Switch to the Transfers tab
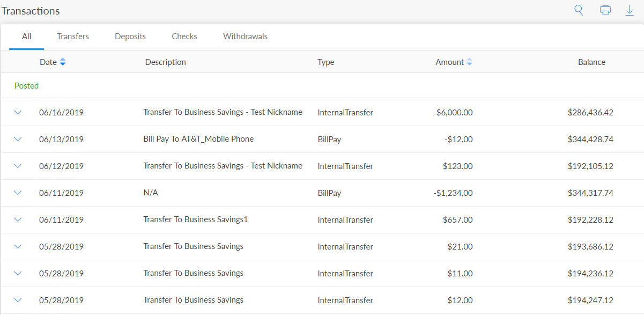This screenshot has width=644, height=315. coord(73,36)
